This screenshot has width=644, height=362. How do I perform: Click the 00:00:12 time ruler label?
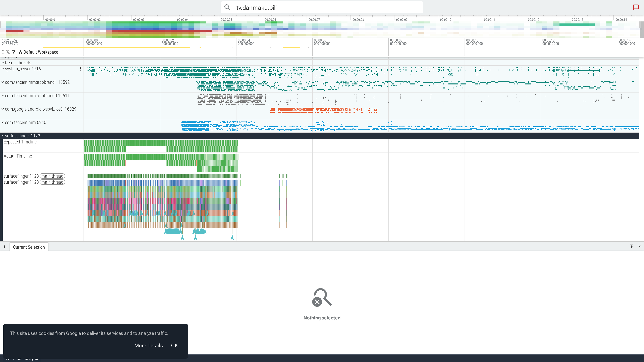tap(550, 42)
